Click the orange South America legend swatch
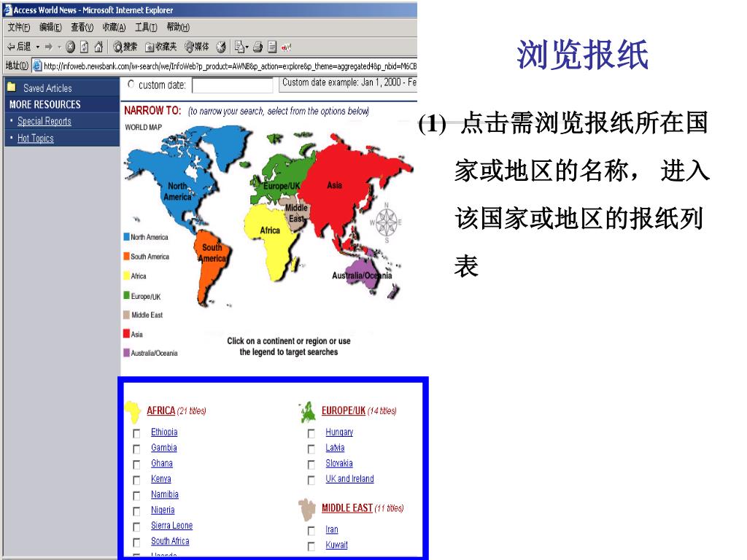This screenshot has height=560, width=747. pyautogui.click(x=127, y=256)
